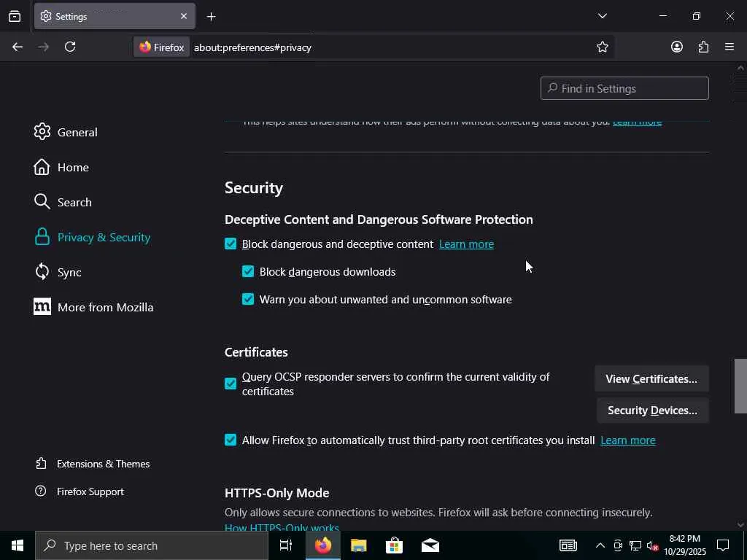The image size is (747, 560).
Task: Click the Find in Settings search field
Action: pos(624,88)
